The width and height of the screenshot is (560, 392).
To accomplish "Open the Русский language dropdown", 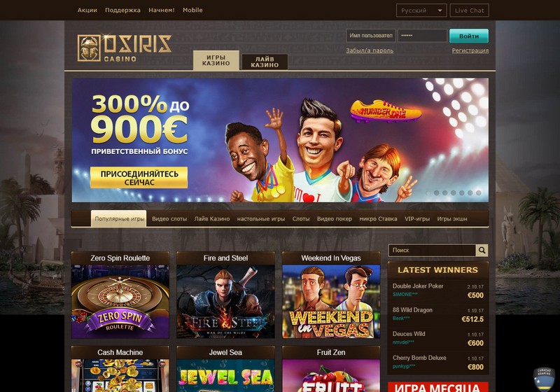I will [x=421, y=10].
